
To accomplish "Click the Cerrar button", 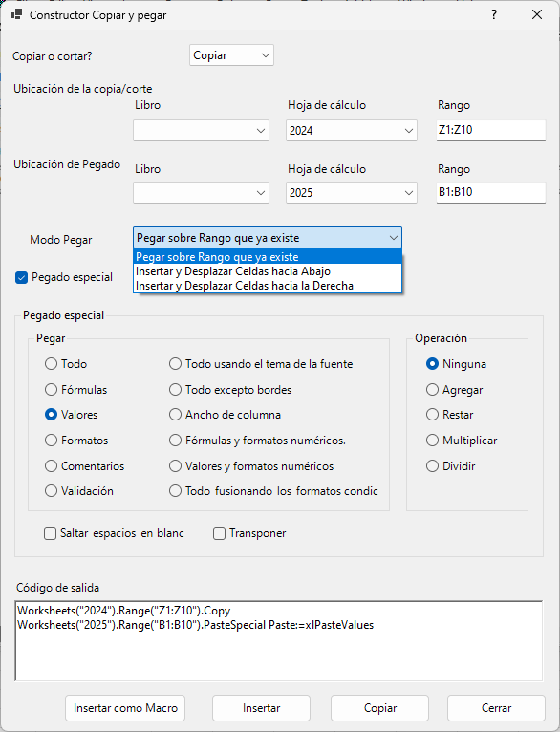I will tap(496, 708).
